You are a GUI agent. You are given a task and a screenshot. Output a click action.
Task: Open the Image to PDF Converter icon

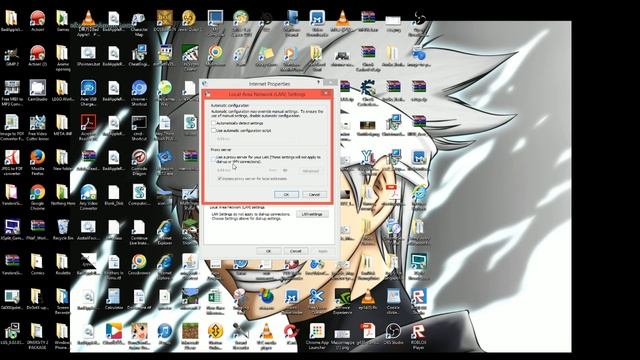point(12,128)
